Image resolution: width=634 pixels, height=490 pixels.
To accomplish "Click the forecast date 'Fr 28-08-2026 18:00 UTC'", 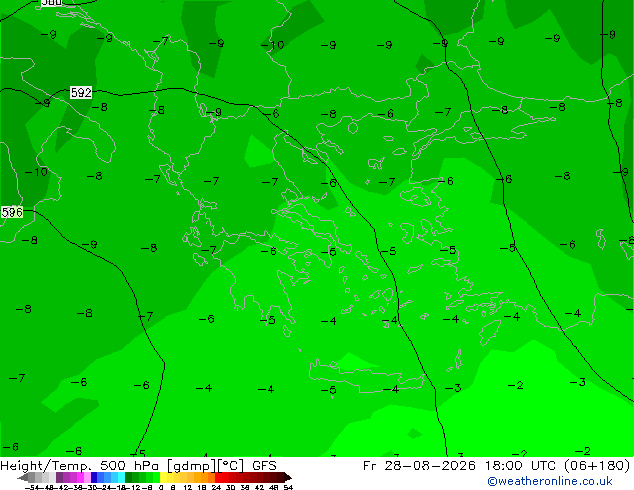I will (x=459, y=465).
